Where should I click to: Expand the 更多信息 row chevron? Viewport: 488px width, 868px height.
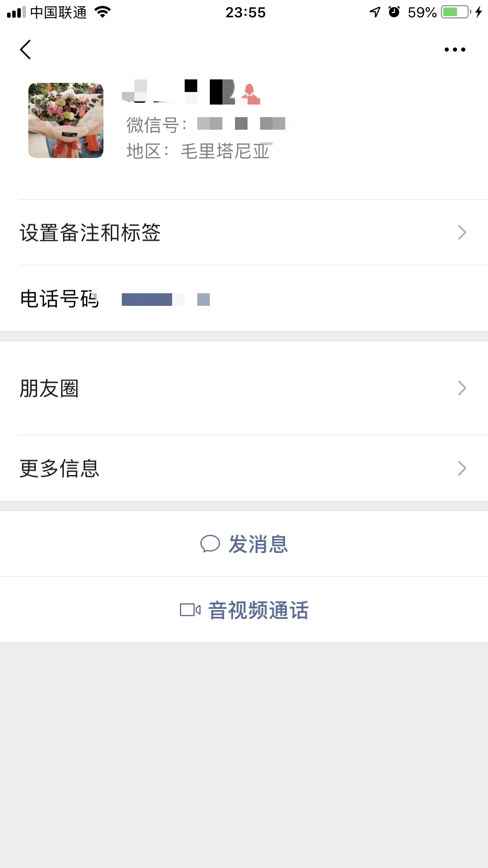tap(462, 468)
